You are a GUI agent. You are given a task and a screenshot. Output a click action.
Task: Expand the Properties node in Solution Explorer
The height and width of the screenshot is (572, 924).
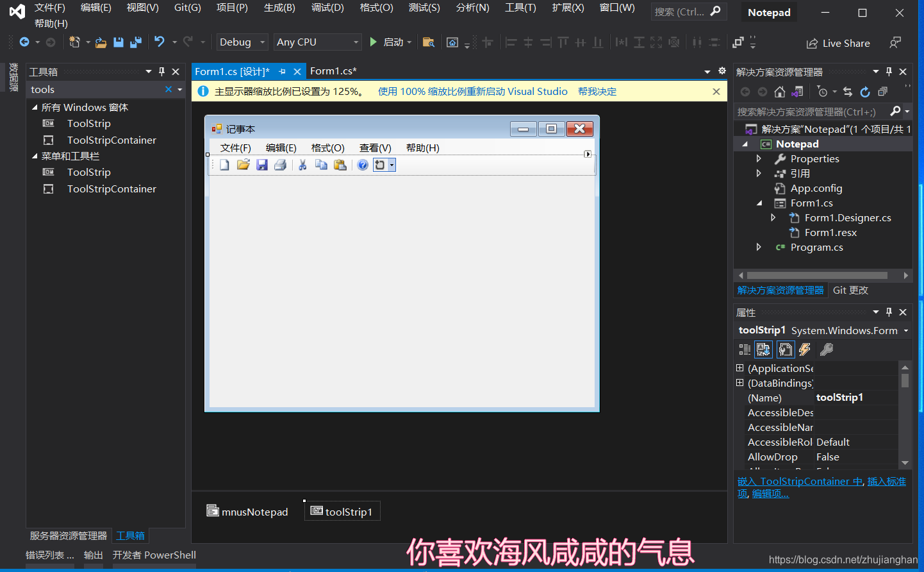759,158
